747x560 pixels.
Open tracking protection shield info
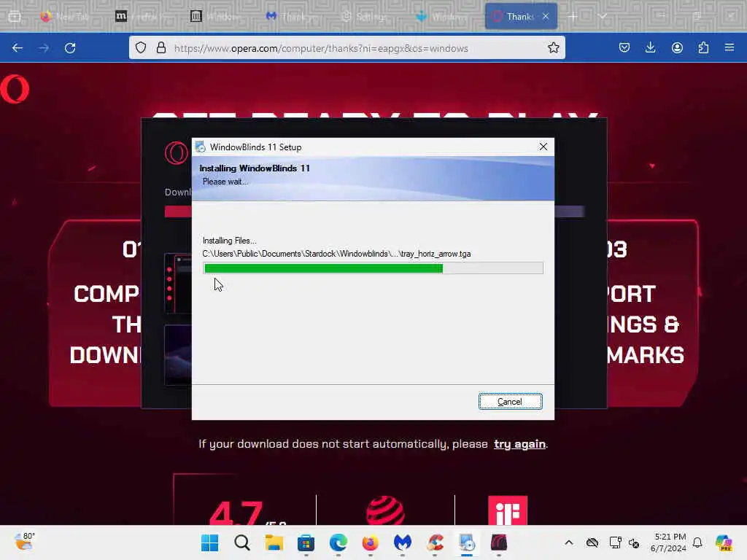[141, 47]
